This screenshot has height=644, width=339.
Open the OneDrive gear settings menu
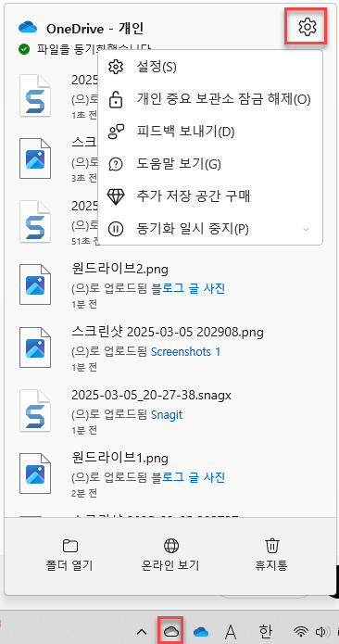(307, 27)
